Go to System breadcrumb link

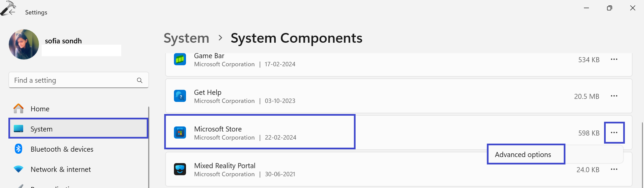coord(186,38)
